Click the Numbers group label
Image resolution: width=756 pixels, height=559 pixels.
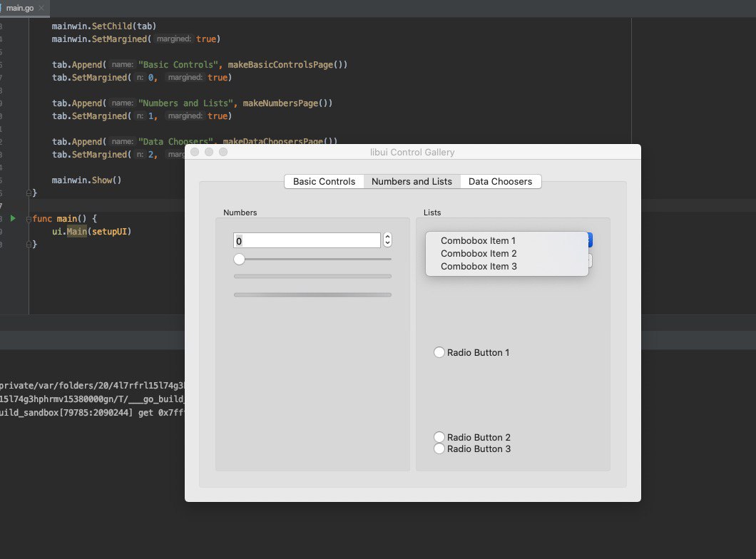tap(240, 212)
